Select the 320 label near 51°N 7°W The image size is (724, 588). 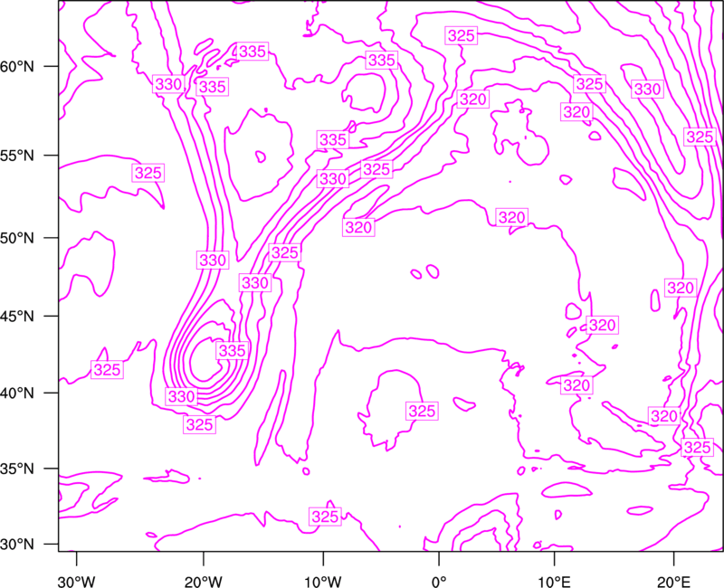[x=358, y=228]
